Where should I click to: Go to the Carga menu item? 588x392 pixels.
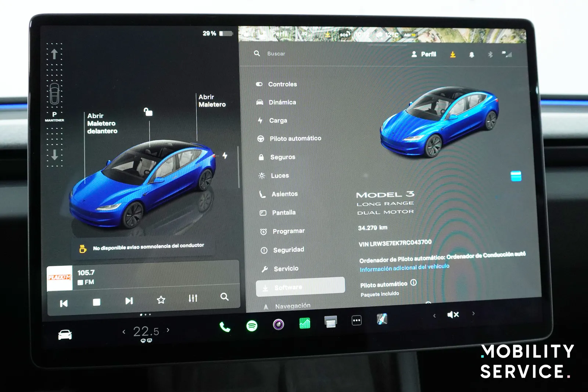pos(278,121)
